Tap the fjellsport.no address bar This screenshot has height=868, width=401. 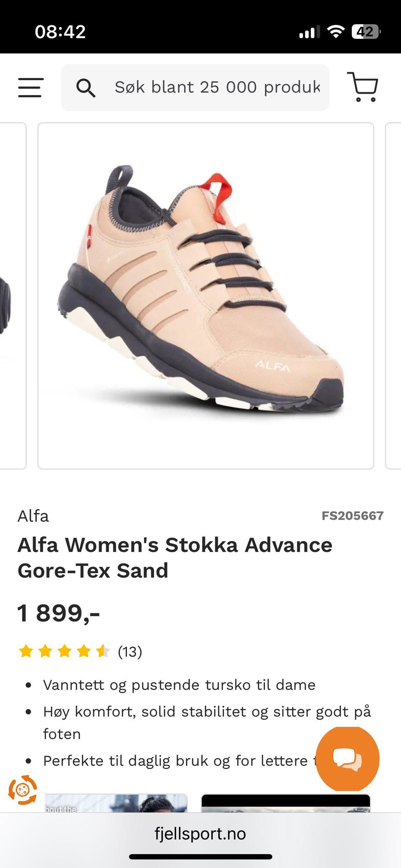point(200,834)
